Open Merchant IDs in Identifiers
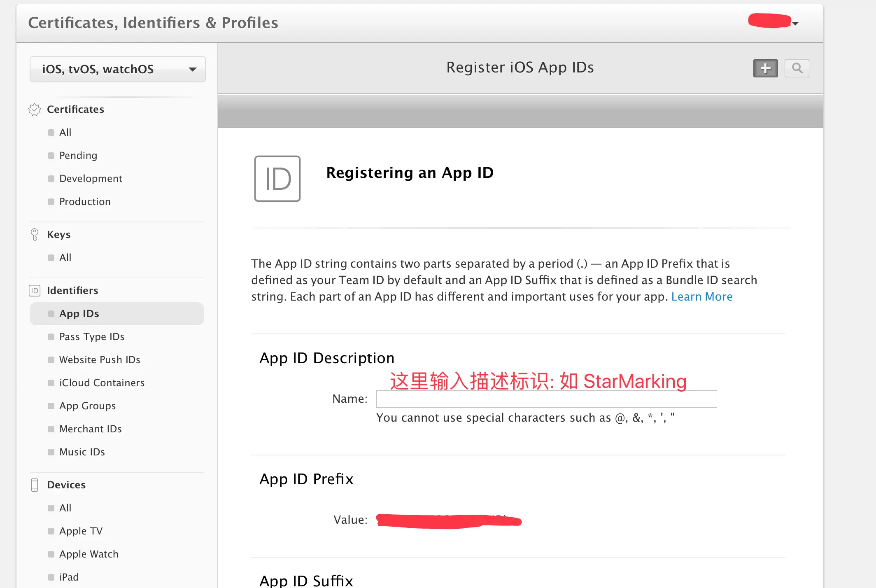This screenshot has height=588, width=876. 91,429
